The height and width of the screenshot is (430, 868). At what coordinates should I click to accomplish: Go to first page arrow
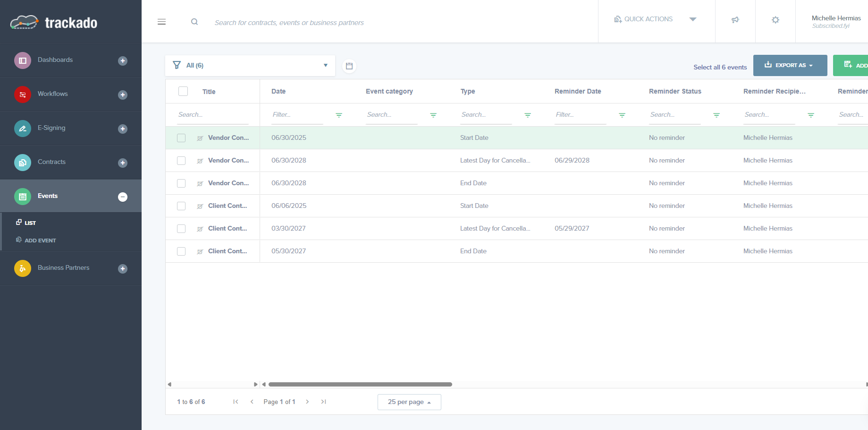click(x=236, y=402)
